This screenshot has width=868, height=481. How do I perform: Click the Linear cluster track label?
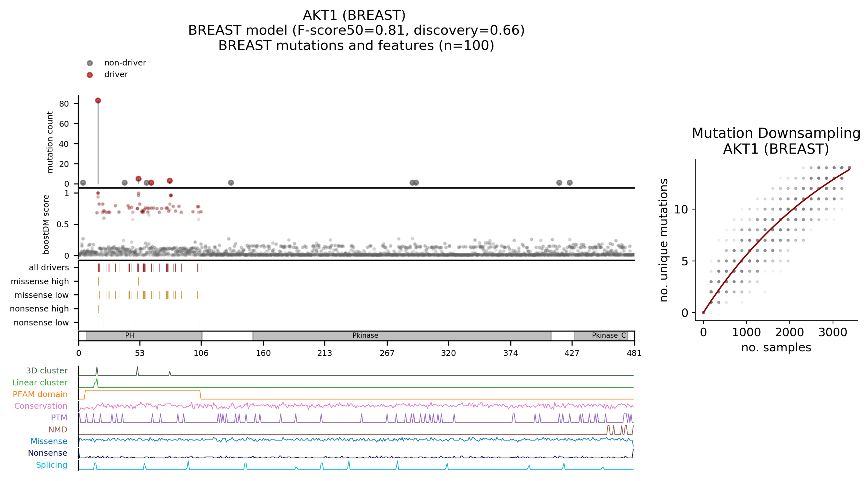[x=40, y=383]
